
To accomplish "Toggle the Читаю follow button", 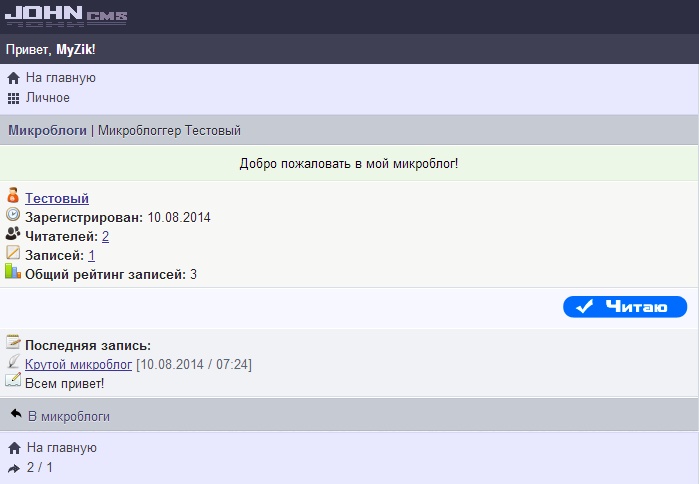I will (x=625, y=307).
